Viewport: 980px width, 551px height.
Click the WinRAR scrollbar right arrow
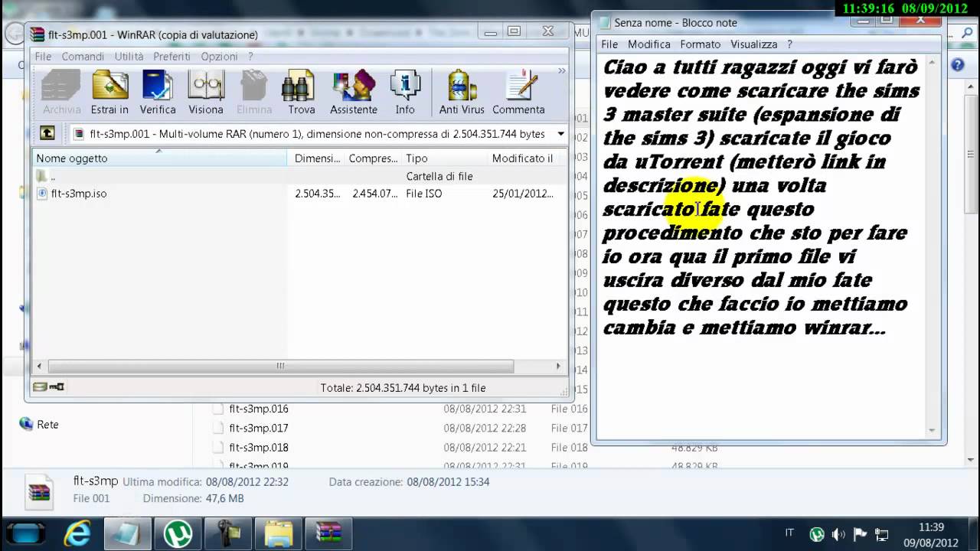558,366
